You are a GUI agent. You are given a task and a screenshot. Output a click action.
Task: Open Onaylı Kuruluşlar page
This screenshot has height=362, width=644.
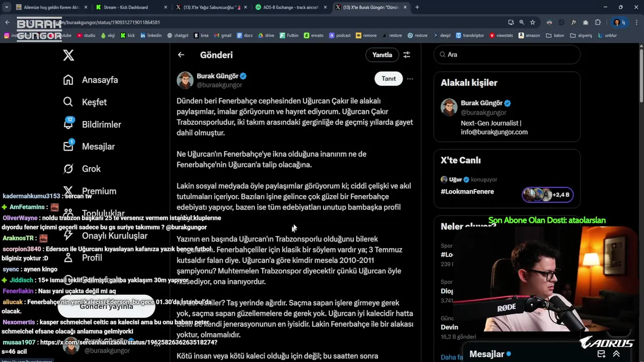pyautogui.click(x=105, y=235)
